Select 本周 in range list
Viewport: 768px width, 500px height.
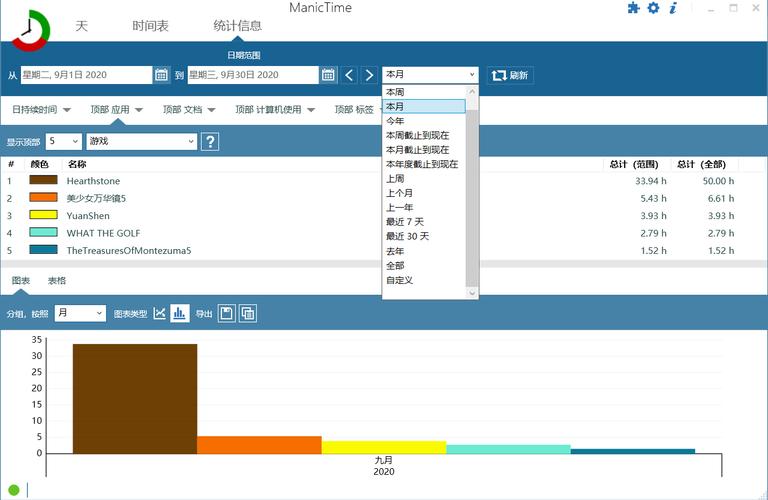(x=424, y=92)
